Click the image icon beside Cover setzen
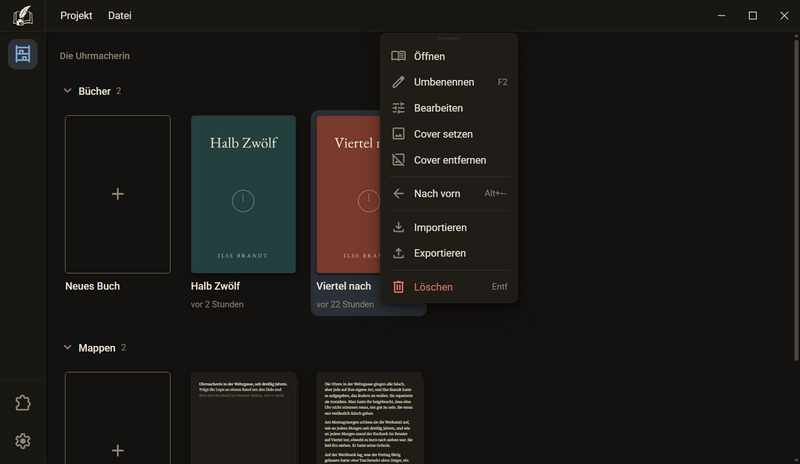The height and width of the screenshot is (464, 800). (x=398, y=134)
